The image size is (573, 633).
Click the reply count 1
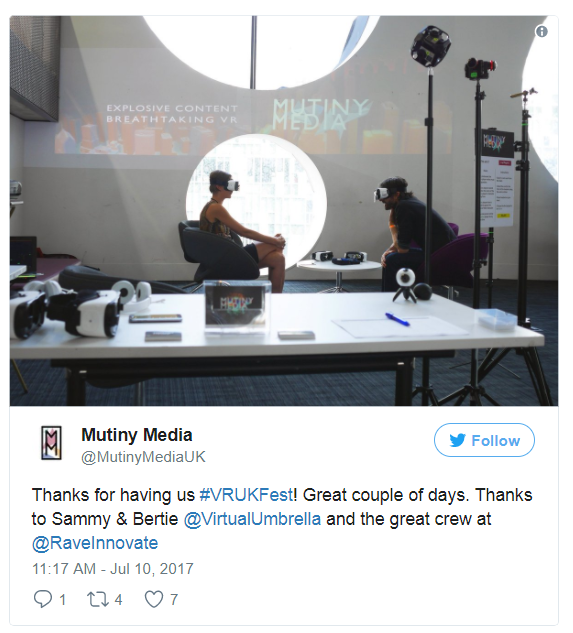[62, 599]
